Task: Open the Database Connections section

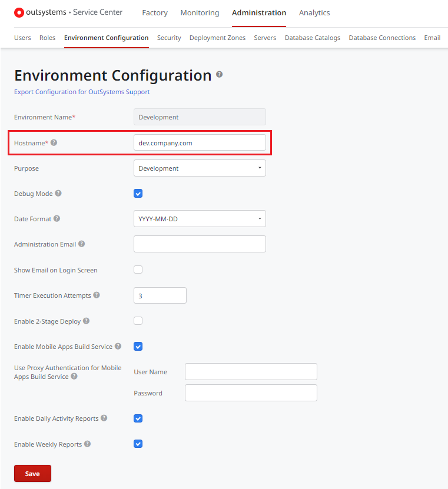Action: click(382, 38)
